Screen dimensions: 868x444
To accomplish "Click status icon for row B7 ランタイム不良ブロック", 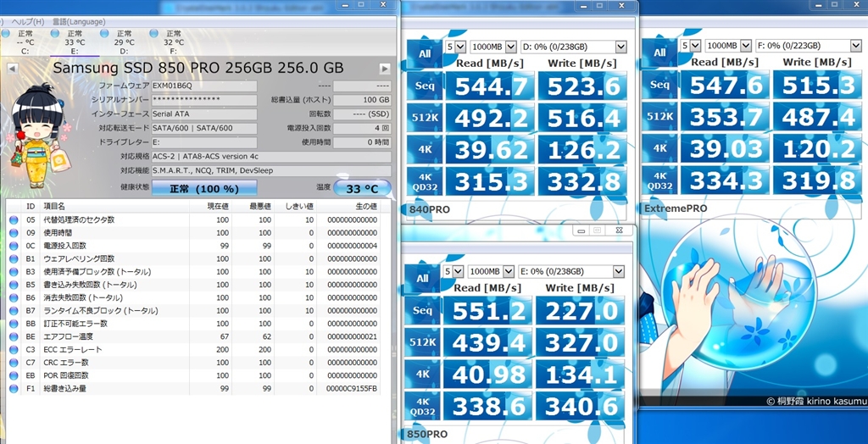I will coord(14,311).
